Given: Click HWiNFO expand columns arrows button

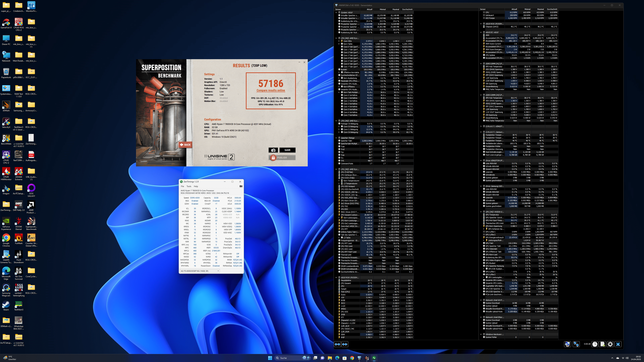Looking at the screenshot, I should (337, 344).
